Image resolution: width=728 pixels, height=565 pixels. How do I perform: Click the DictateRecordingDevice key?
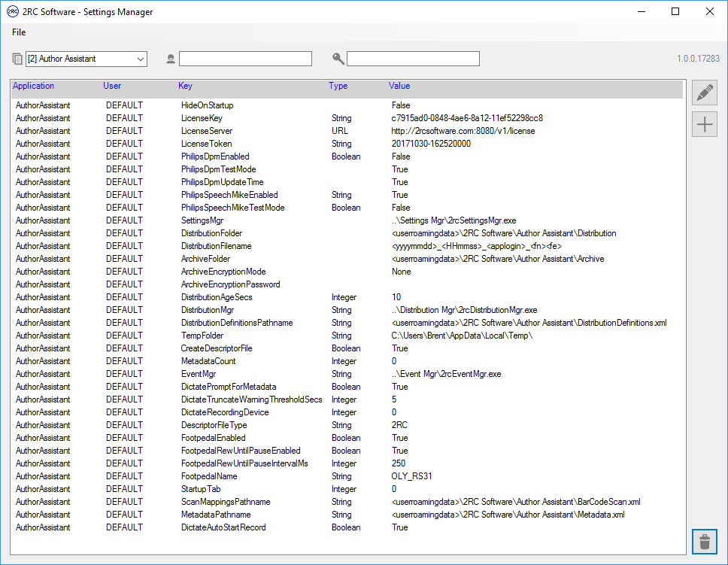point(225,412)
